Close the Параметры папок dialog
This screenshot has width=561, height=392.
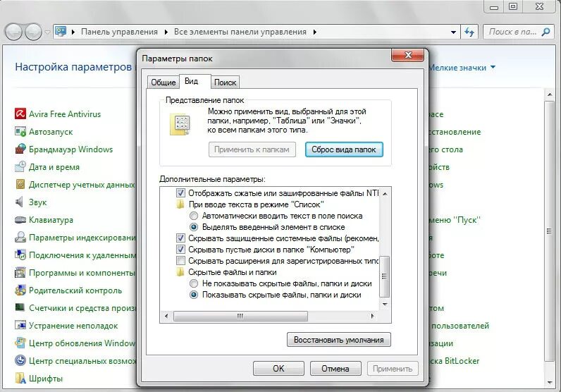coord(408,55)
